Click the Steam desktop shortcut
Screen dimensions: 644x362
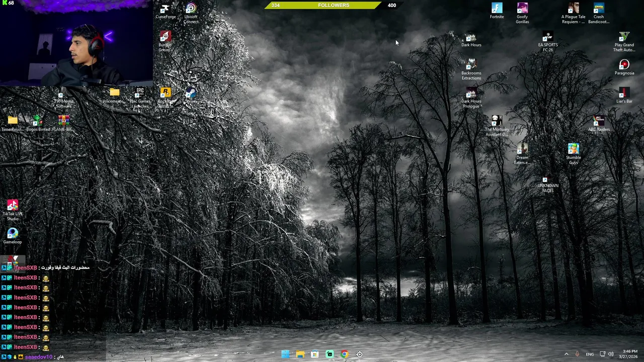[191, 96]
